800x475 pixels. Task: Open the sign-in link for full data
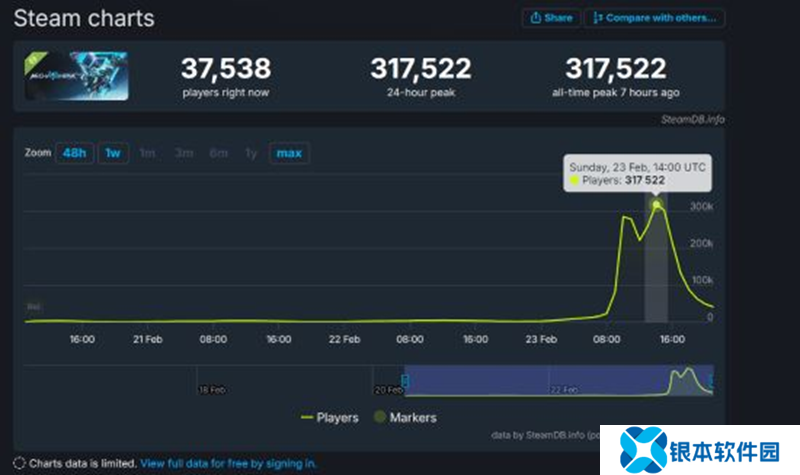[x=229, y=463]
